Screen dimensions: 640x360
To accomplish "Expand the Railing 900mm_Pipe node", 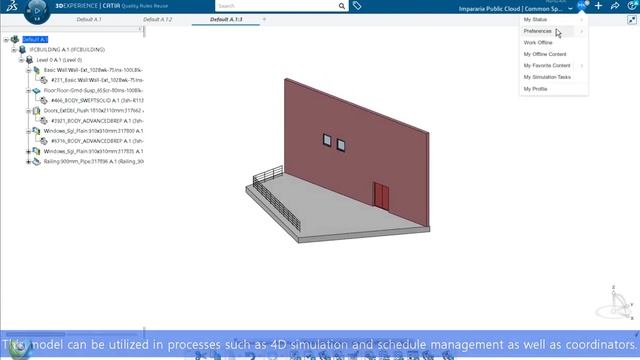I will pos(29,162).
